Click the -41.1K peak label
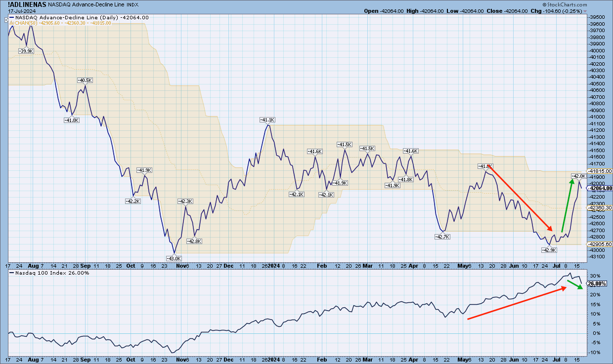 pos(267,120)
